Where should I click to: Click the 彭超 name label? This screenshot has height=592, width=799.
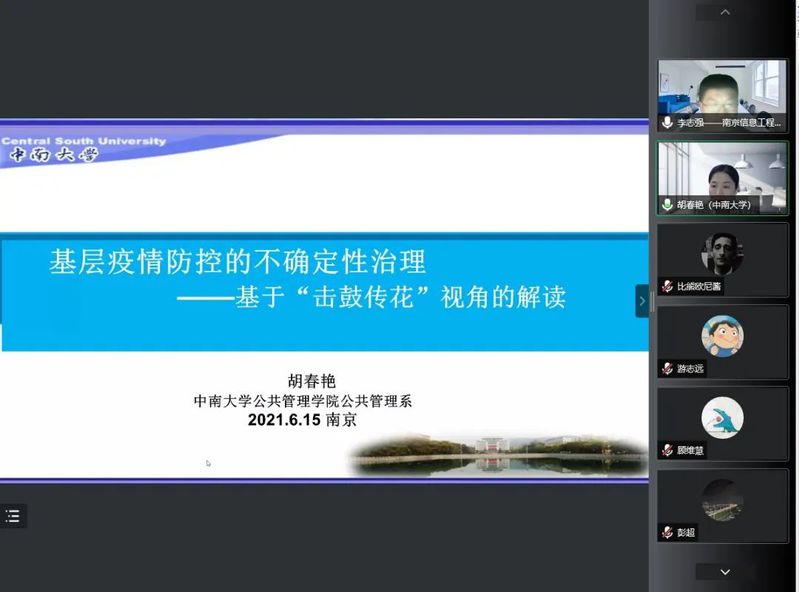[x=685, y=533]
